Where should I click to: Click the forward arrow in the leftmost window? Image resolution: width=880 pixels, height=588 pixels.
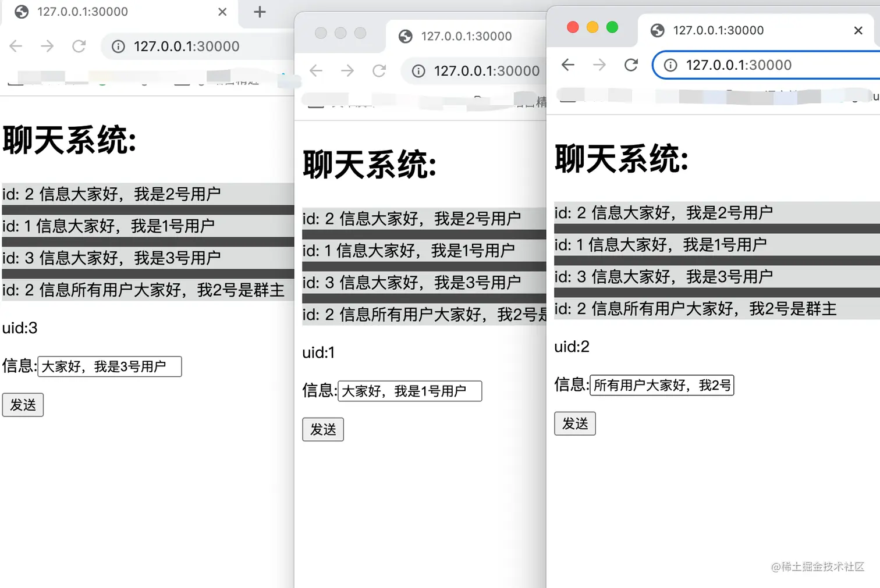click(47, 46)
